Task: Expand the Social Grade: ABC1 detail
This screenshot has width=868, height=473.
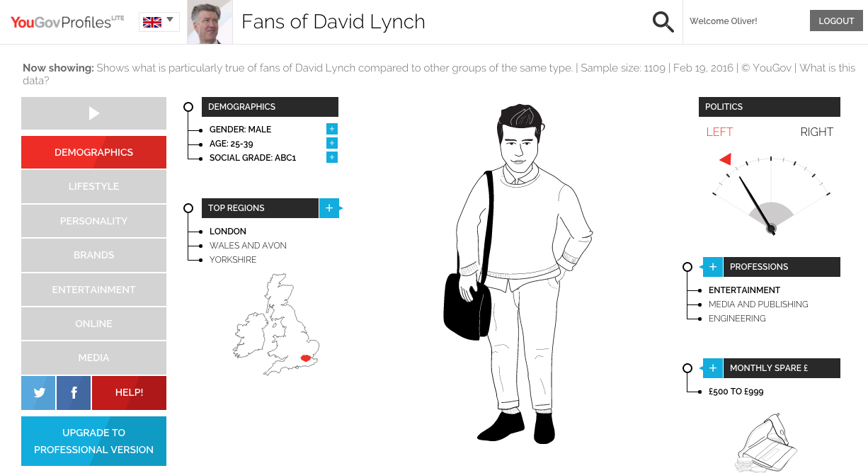Action: pos(332,157)
